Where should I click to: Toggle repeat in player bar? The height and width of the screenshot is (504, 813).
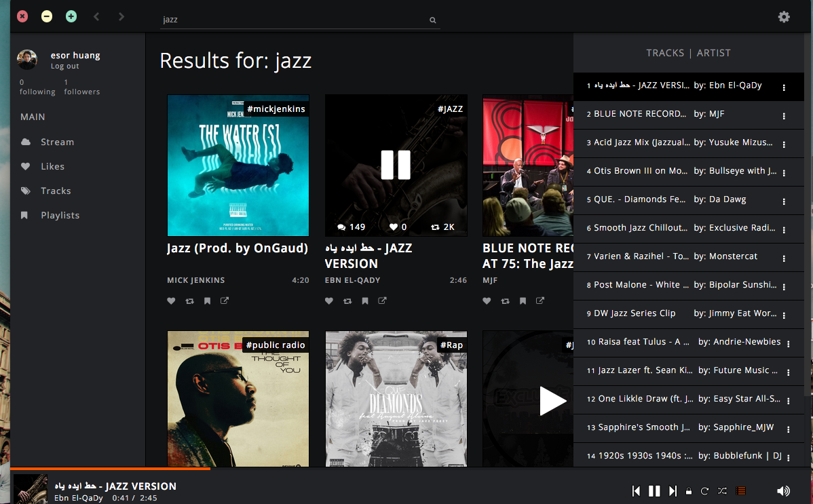tap(704, 491)
